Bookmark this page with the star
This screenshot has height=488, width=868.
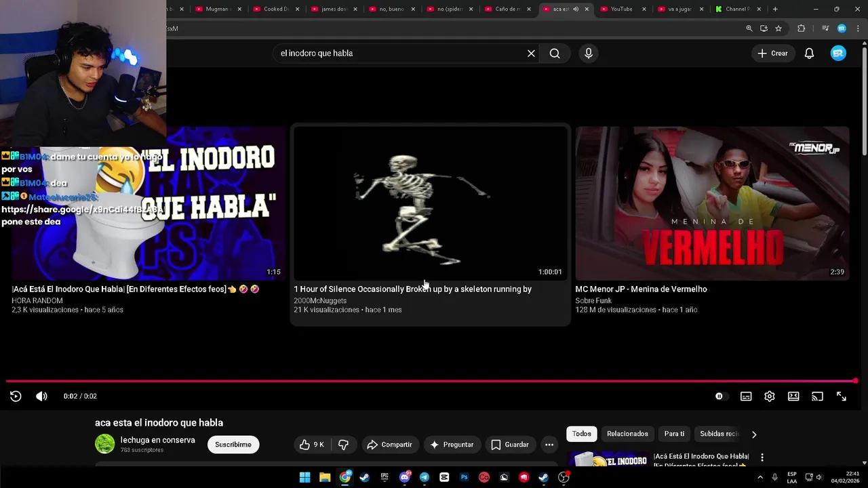(x=778, y=28)
